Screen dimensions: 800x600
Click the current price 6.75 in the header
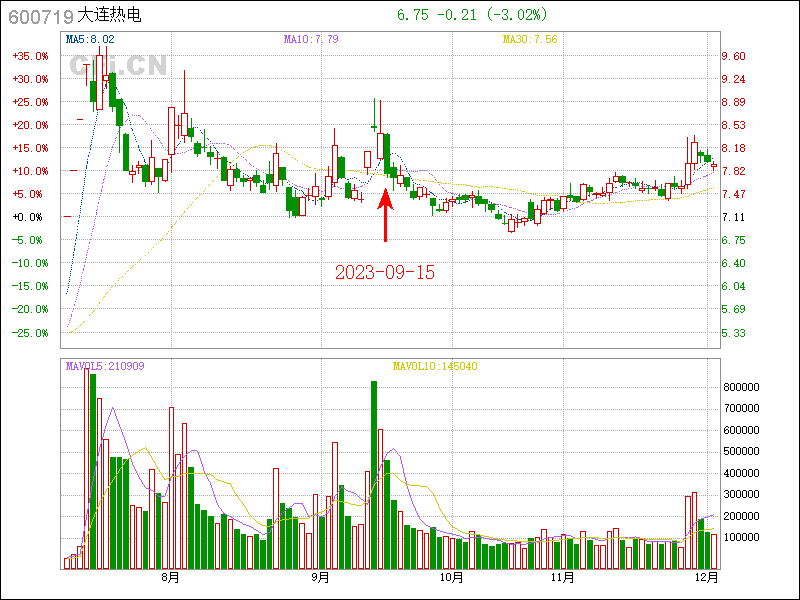pos(413,15)
